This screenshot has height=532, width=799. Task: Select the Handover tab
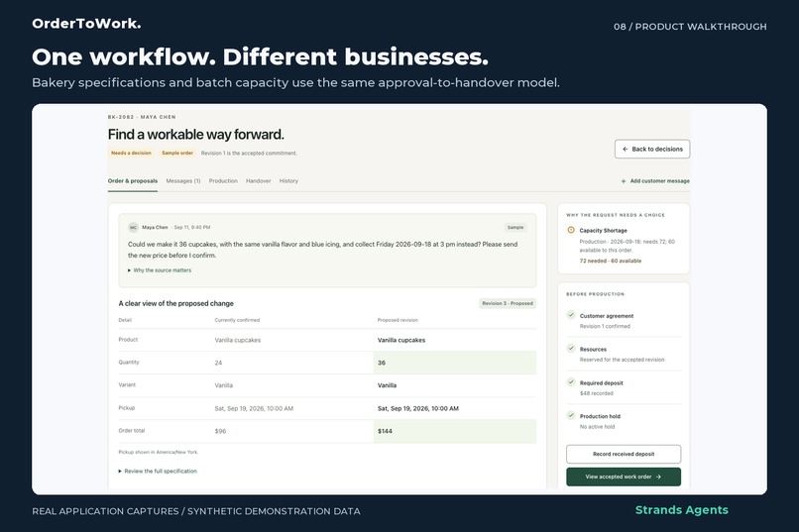(x=259, y=180)
